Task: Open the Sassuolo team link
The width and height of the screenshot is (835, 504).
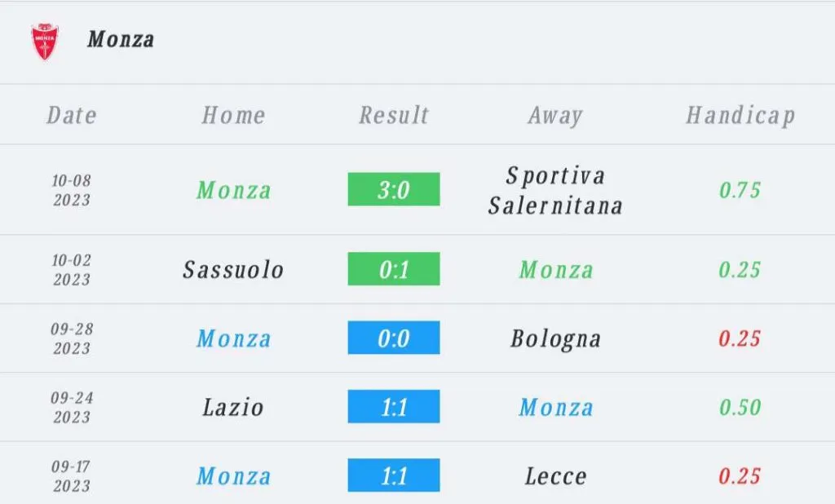Action: [x=233, y=270]
